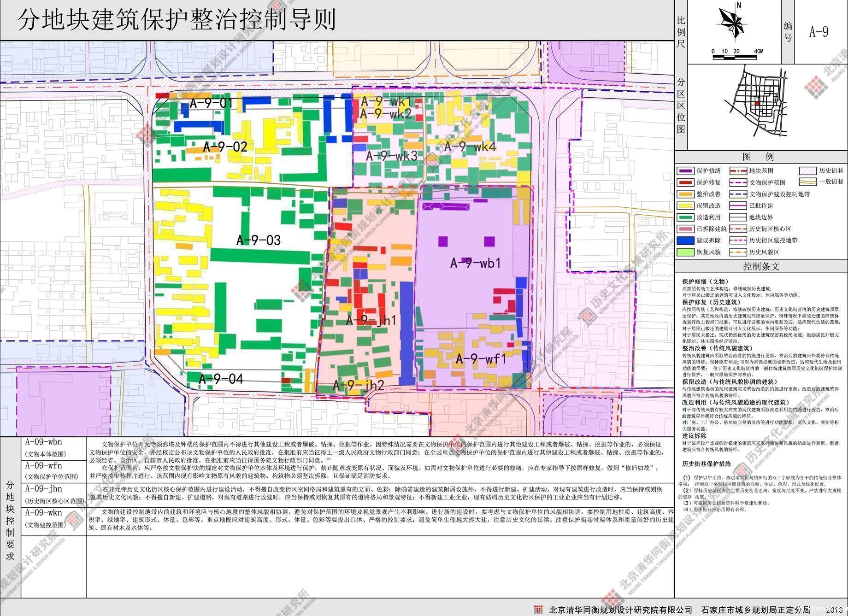Click the 文物保护范围 purple dashed legend symbol
The height and width of the screenshot is (616, 848).
(736, 182)
